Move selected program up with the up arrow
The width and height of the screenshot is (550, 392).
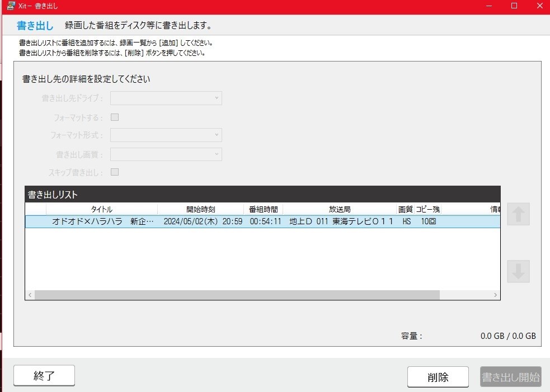[x=518, y=214]
